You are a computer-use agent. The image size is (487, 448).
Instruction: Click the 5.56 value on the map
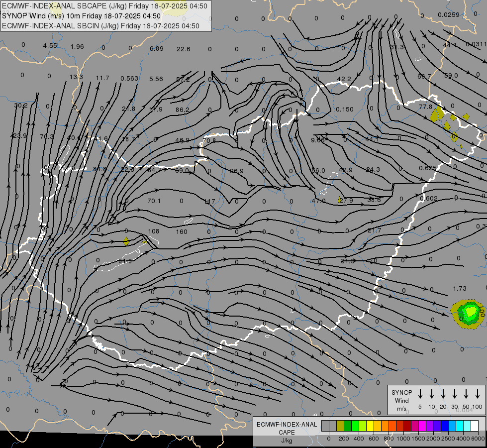pyautogui.click(x=156, y=79)
